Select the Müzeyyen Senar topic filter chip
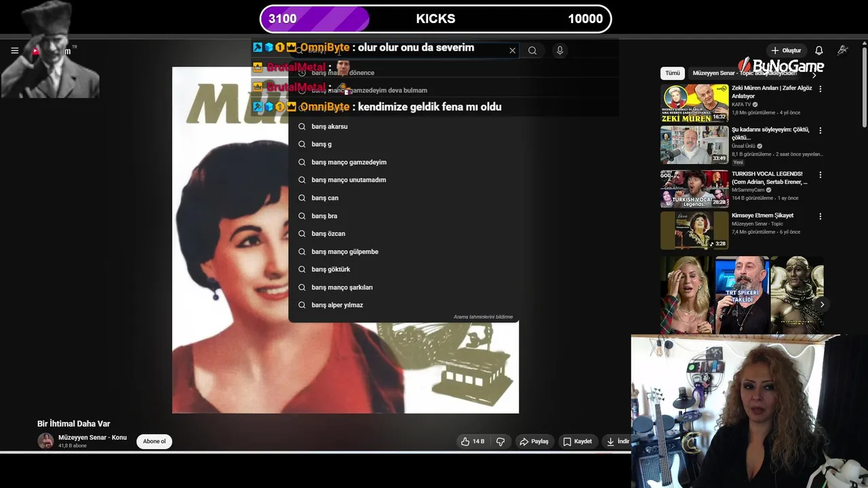868x488 pixels. (745, 73)
